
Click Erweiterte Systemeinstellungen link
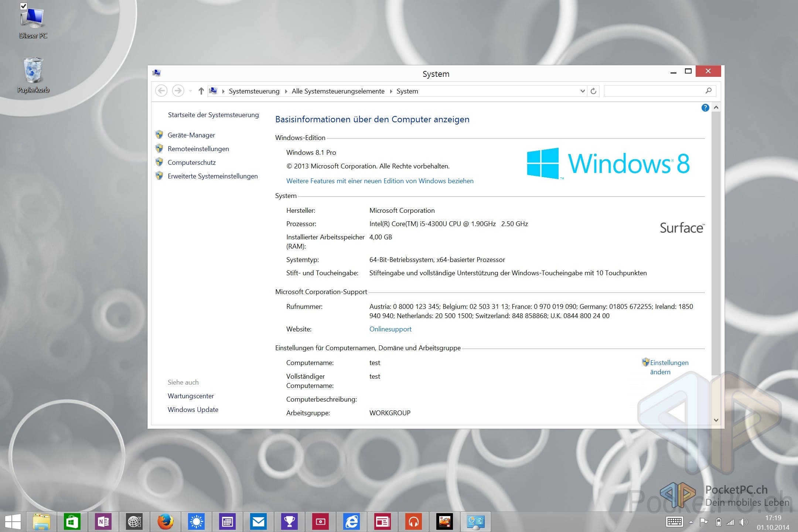(212, 176)
